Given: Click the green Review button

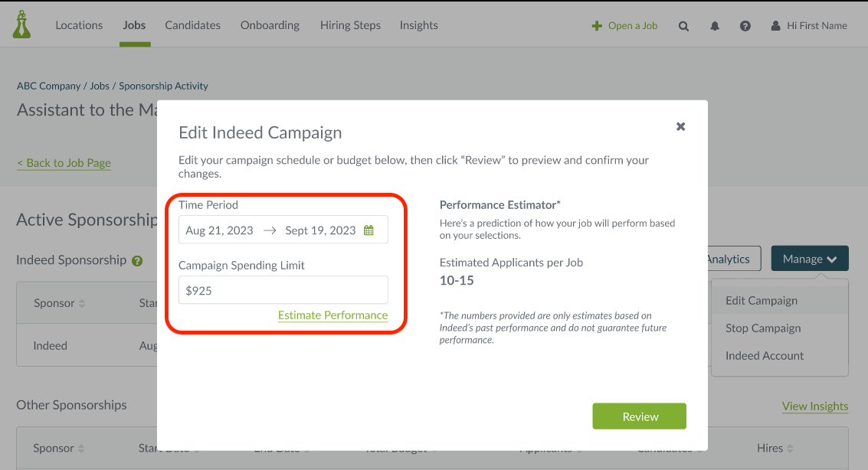Looking at the screenshot, I should (x=639, y=416).
